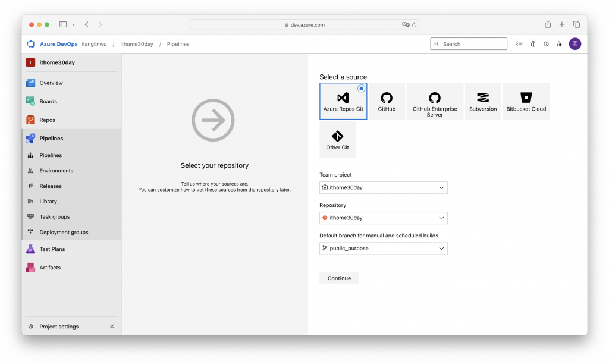Click the Library books icon
Image resolution: width=609 pixels, height=364 pixels.
pos(30,201)
